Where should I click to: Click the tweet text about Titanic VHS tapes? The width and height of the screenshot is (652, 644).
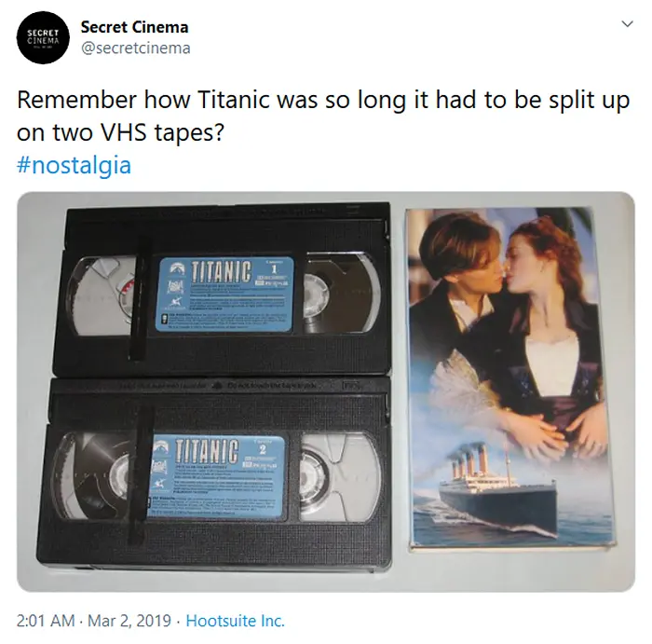[x=323, y=116]
